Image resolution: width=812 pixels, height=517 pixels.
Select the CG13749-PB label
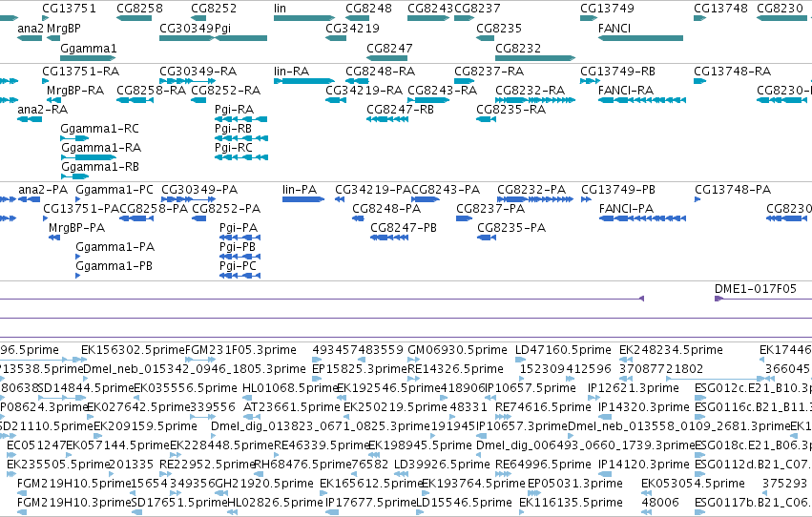click(617, 190)
